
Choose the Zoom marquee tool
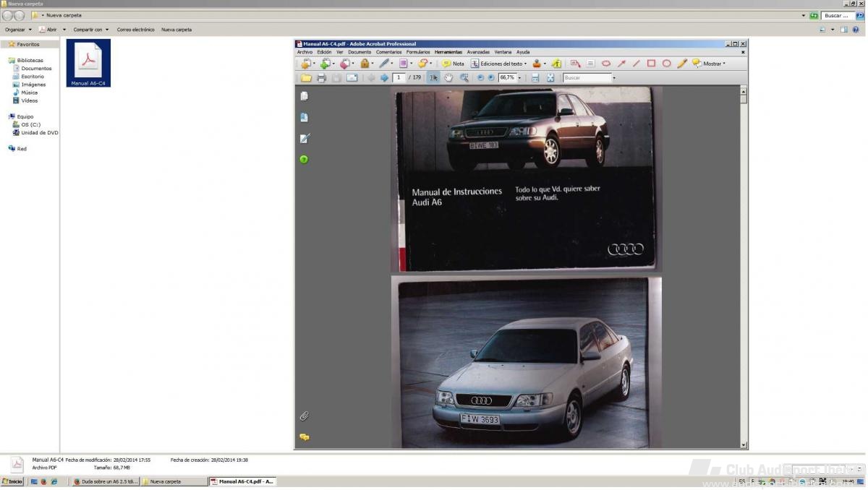pyautogui.click(x=464, y=77)
